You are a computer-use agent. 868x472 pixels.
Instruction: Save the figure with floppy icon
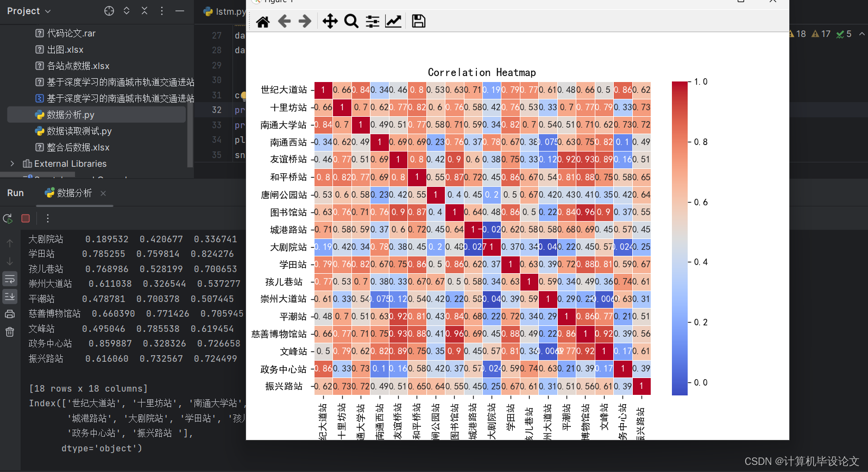click(x=418, y=21)
